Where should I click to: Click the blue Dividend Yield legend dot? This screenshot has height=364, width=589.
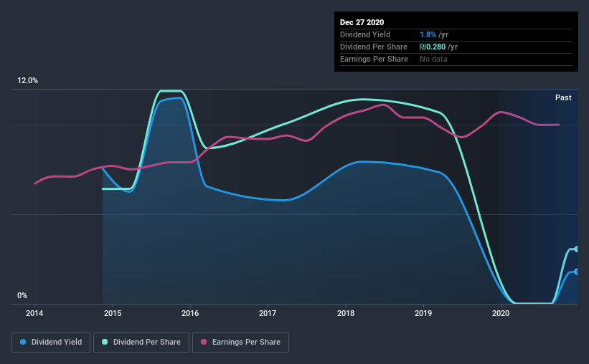click(23, 342)
